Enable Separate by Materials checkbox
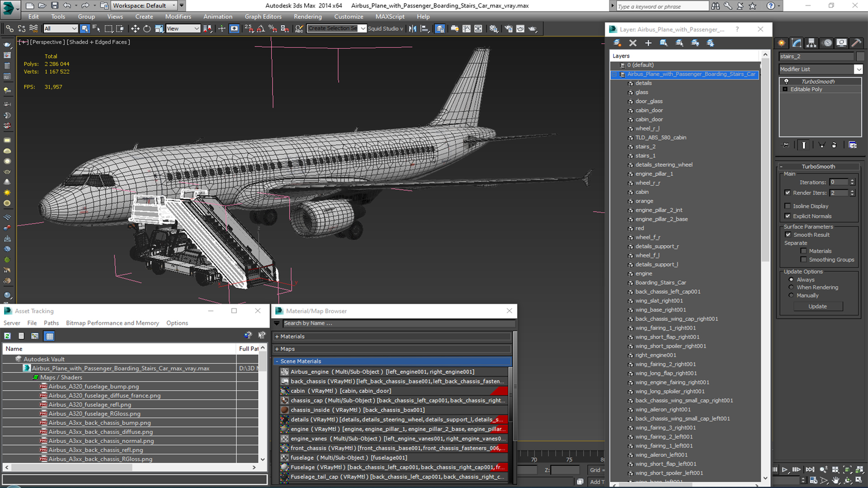 (x=803, y=251)
